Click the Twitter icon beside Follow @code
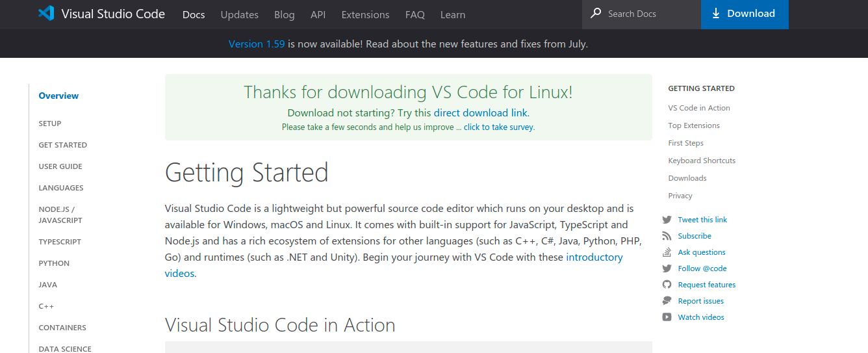This screenshot has width=868, height=353. (667, 268)
